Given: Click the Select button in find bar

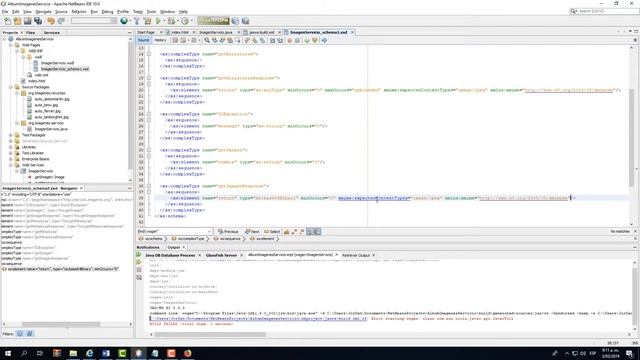Looking at the screenshot, I should [x=272, y=231].
